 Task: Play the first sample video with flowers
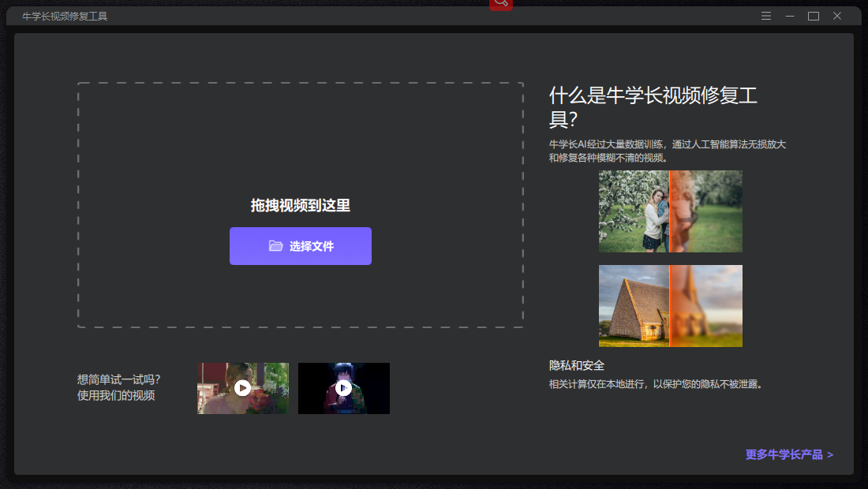[242, 388]
